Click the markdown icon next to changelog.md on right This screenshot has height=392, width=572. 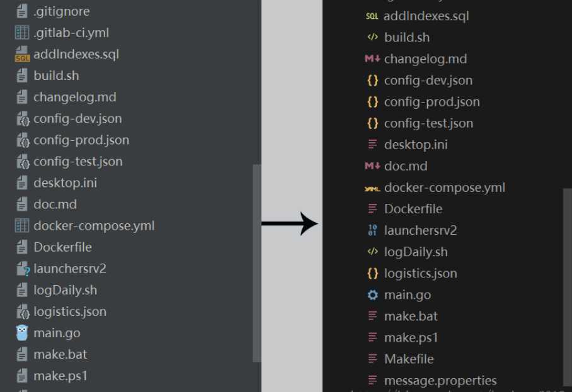coord(372,59)
